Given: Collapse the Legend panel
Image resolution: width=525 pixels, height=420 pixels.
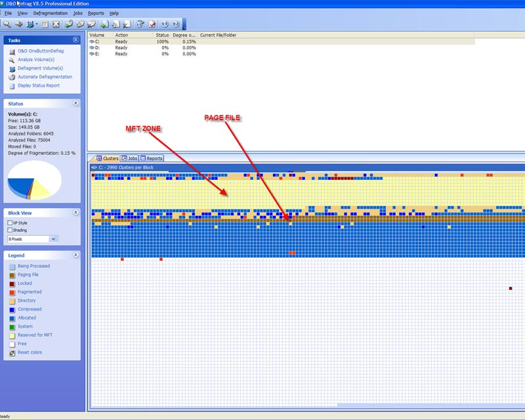Looking at the screenshot, I should [75, 255].
